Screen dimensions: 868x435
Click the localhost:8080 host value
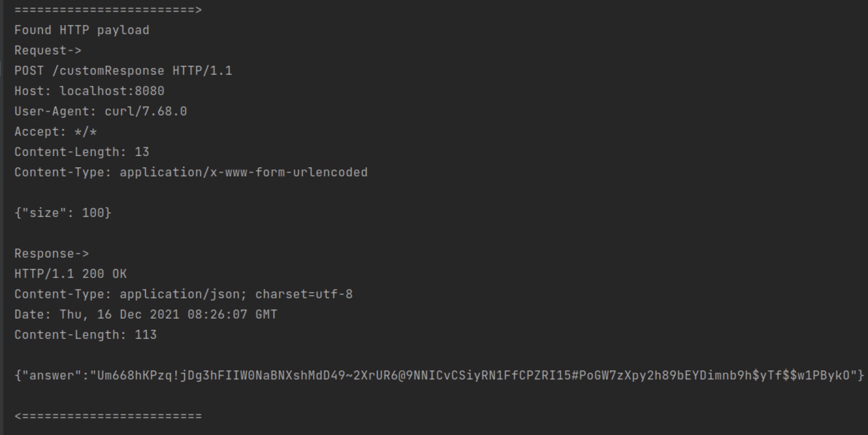click(x=112, y=91)
